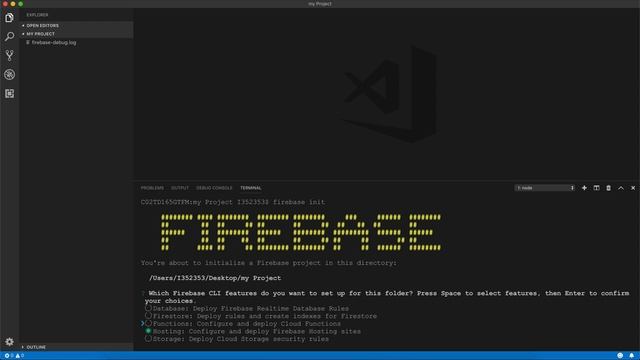Screen dimensions: 640x360
Task: Open the Manage gear menu
Action: click(9, 342)
